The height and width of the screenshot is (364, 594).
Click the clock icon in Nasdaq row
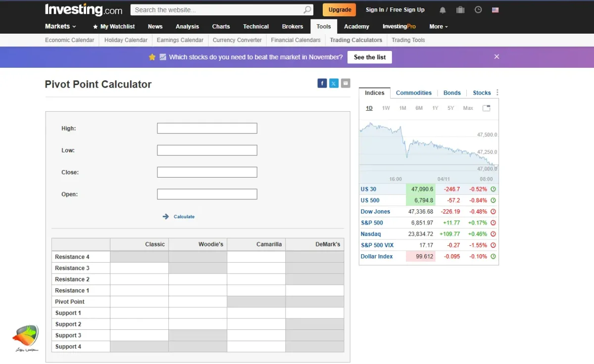tap(493, 234)
